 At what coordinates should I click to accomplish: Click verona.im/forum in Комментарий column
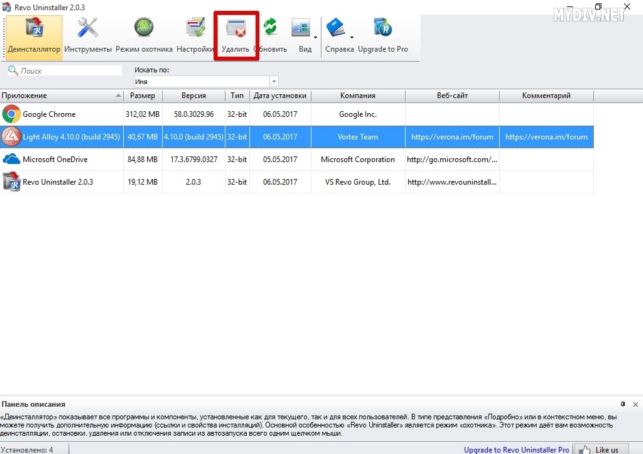[546, 137]
